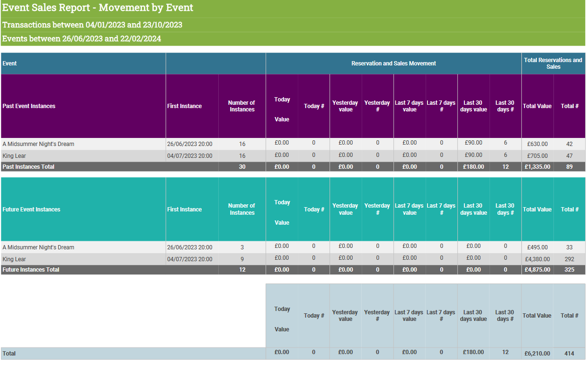Click the Past Event Instances header

(x=29, y=106)
